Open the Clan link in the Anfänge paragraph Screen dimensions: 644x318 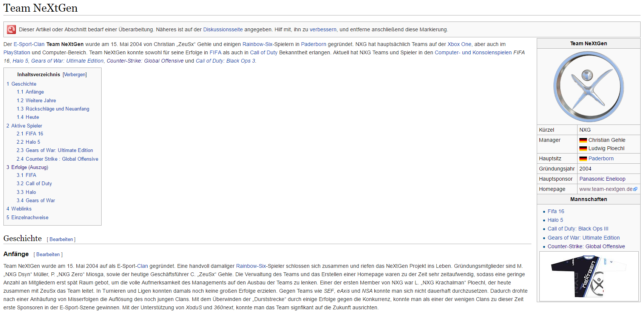coord(142,266)
